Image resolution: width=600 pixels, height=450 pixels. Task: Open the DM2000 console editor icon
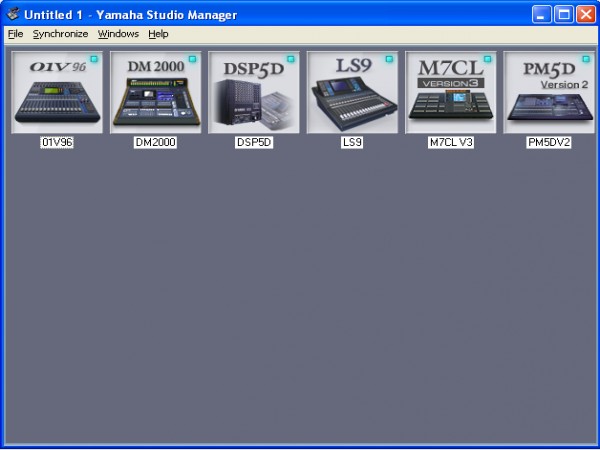155,93
